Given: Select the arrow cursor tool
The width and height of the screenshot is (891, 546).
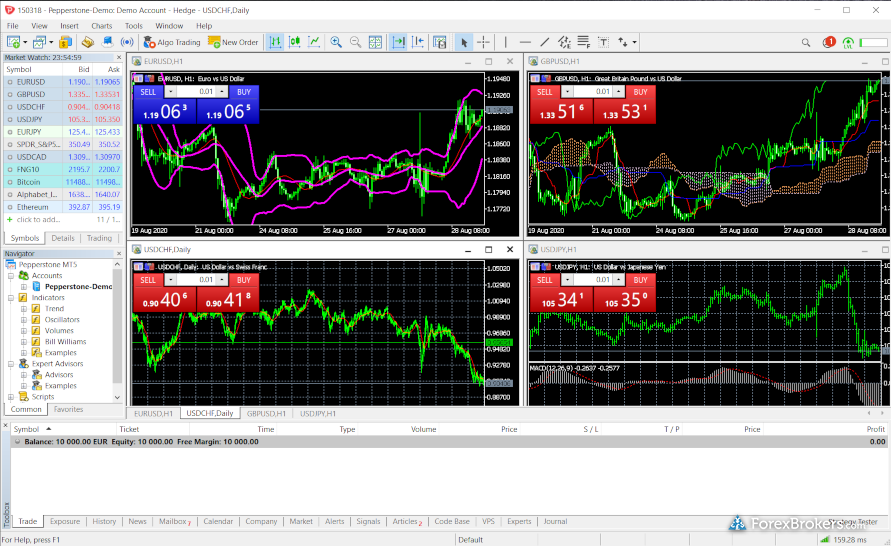Looking at the screenshot, I should click(464, 42).
